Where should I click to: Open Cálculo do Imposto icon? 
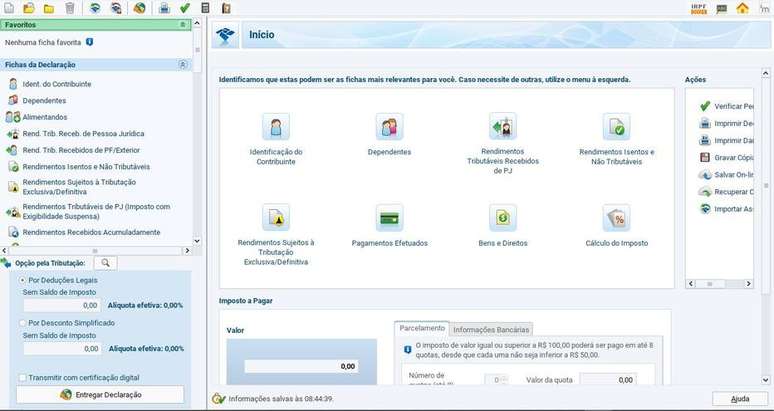point(616,218)
